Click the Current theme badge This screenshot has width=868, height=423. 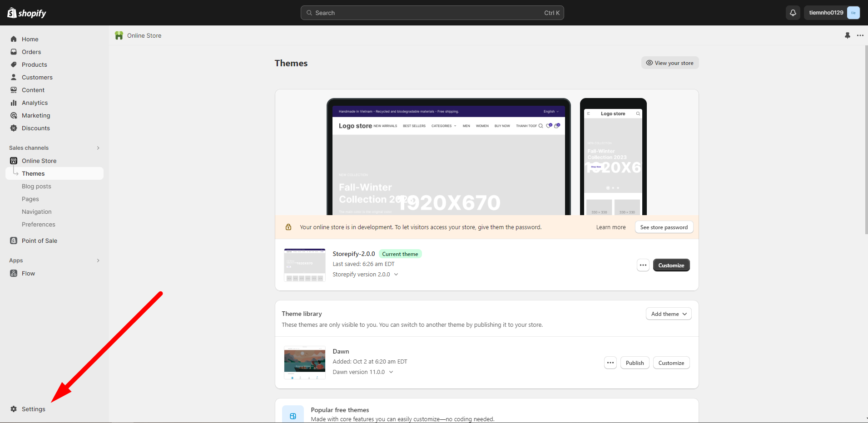click(400, 254)
